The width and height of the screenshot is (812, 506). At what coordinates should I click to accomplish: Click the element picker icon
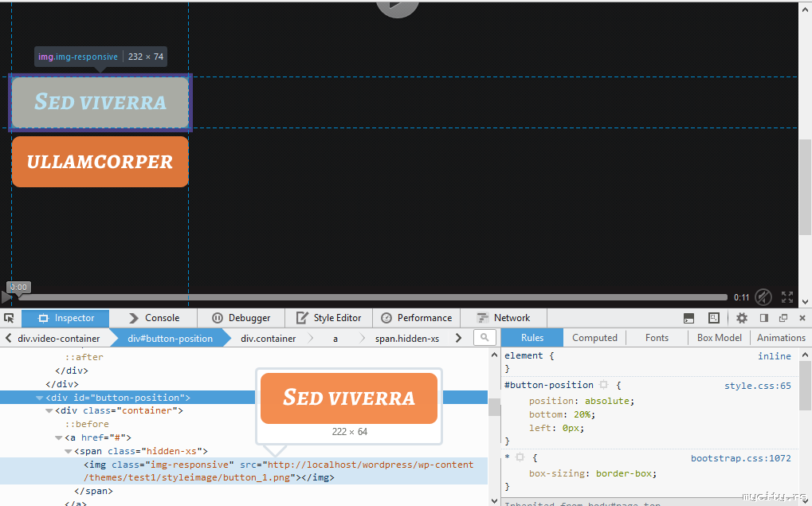[x=10, y=318]
